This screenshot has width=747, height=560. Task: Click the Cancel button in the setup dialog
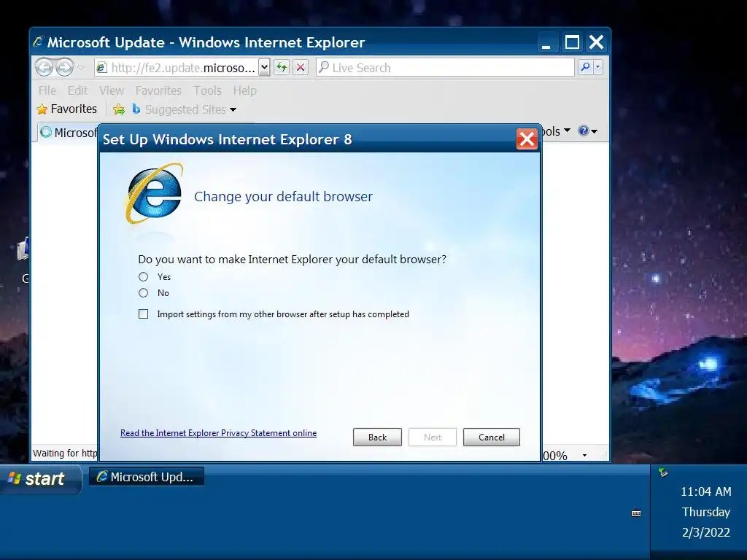(492, 437)
